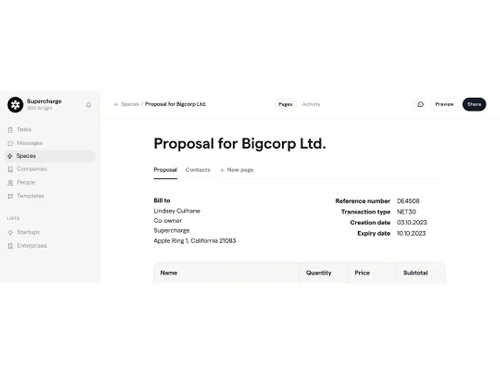Click the Enterprises building icon
Screen dimensions: 500x375
tap(10, 246)
